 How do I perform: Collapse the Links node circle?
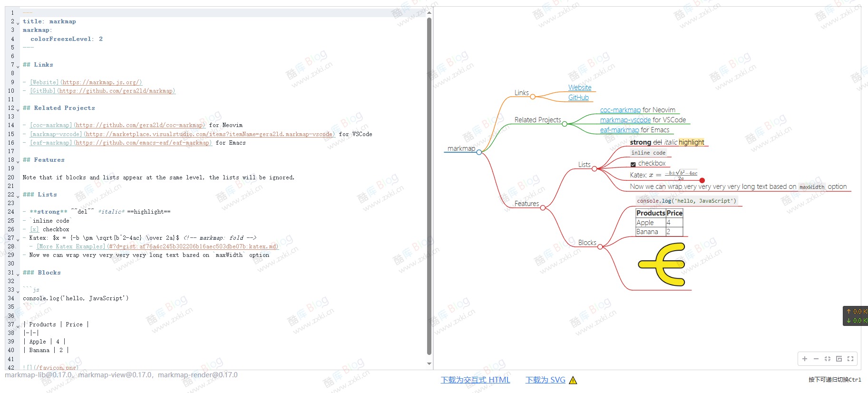click(533, 97)
